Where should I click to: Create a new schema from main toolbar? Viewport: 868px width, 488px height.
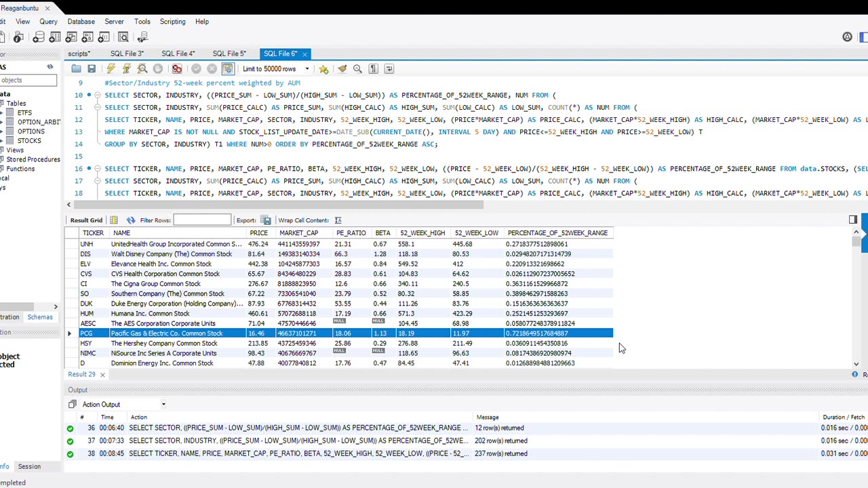[x=39, y=37]
